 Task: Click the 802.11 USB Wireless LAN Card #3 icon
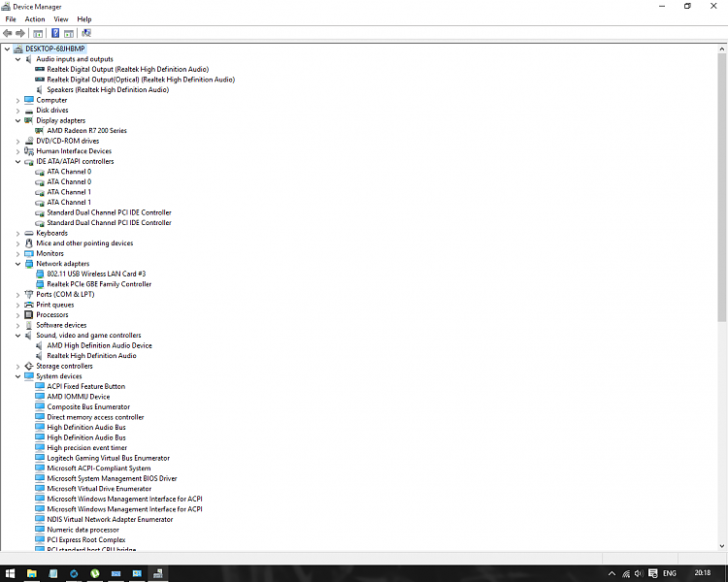point(40,274)
